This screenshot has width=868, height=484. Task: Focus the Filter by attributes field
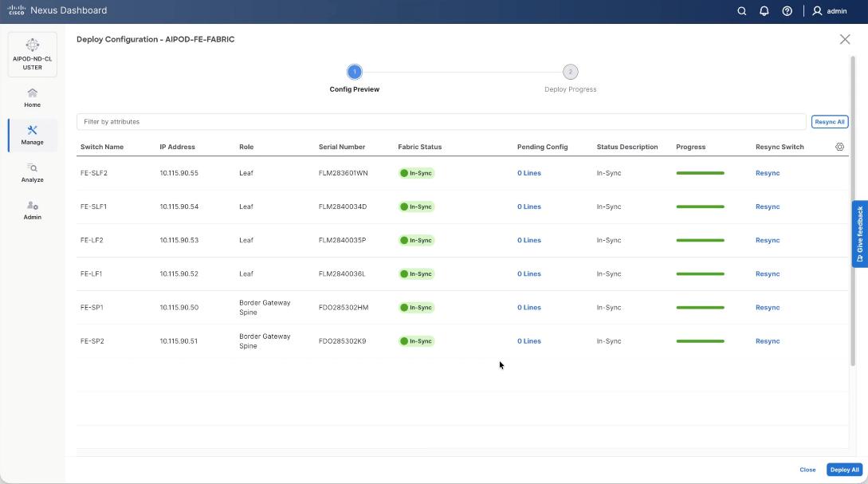[x=441, y=122]
